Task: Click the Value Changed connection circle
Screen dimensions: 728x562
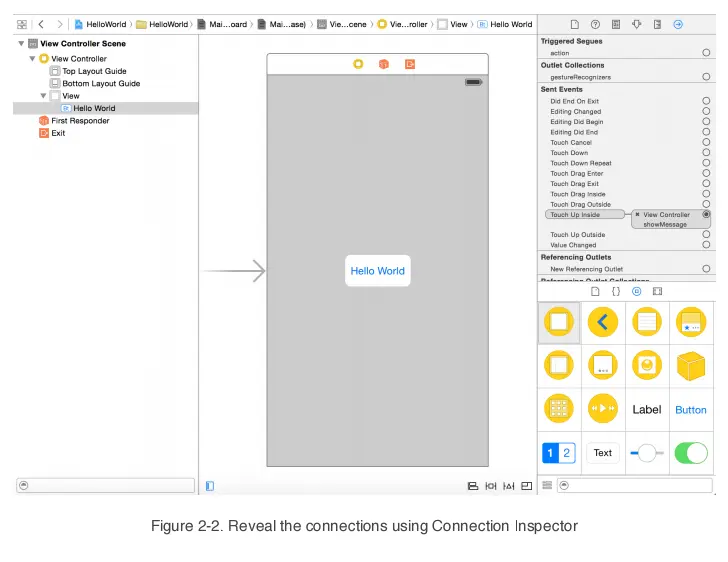Action: (x=706, y=244)
